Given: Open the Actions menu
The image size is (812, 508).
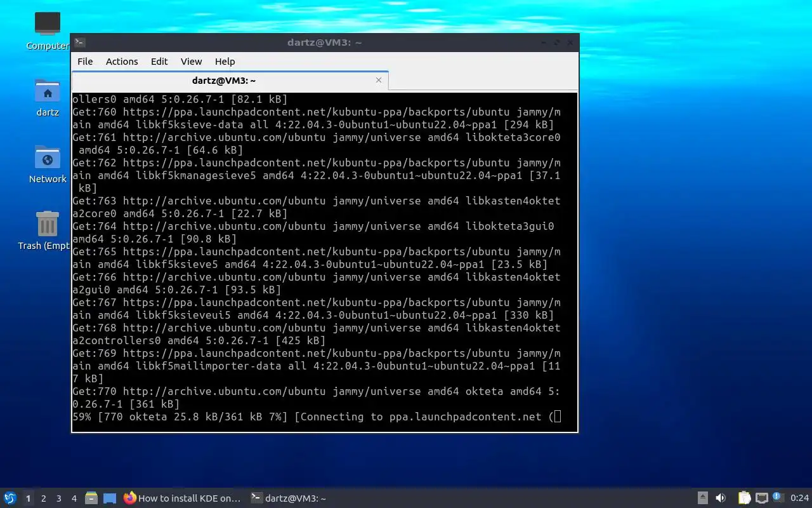Looking at the screenshot, I should coord(122,62).
